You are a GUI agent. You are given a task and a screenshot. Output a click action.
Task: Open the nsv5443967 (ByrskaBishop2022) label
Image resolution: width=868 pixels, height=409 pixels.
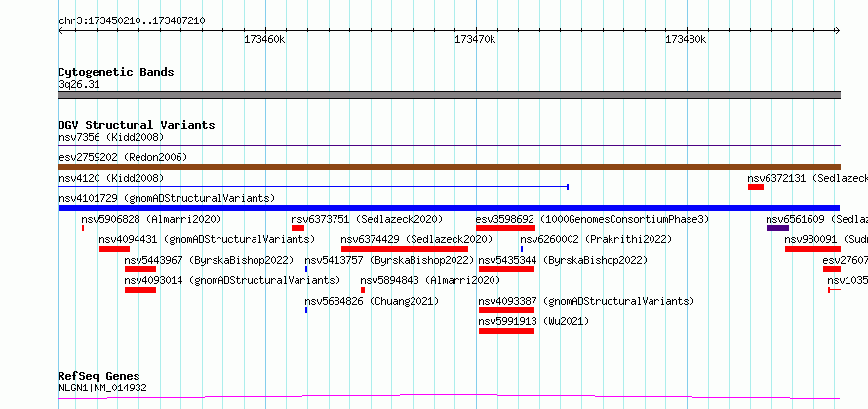pos(210,260)
